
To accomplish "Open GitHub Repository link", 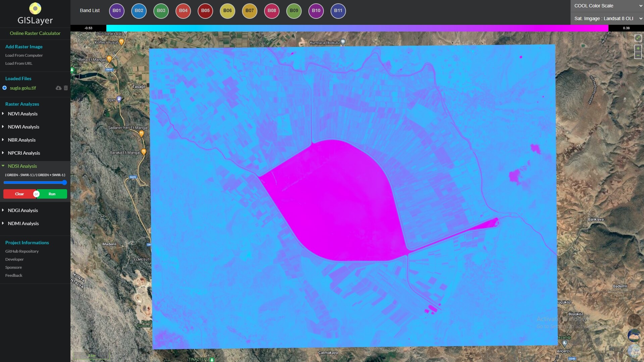I will click(22, 251).
